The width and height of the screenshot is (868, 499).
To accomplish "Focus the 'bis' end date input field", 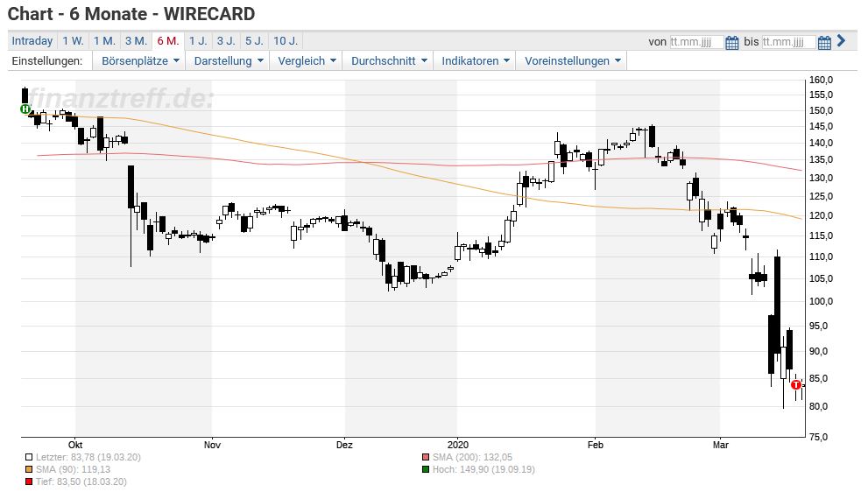I will point(788,42).
